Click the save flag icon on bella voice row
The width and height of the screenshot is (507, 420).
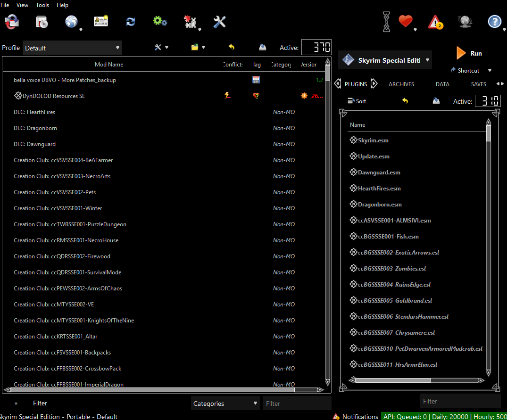pos(256,80)
